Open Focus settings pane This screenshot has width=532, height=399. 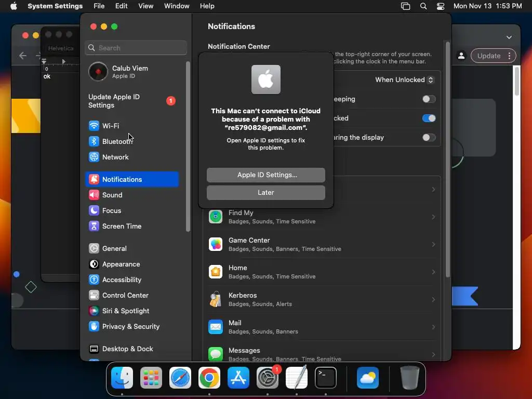coord(131,211)
